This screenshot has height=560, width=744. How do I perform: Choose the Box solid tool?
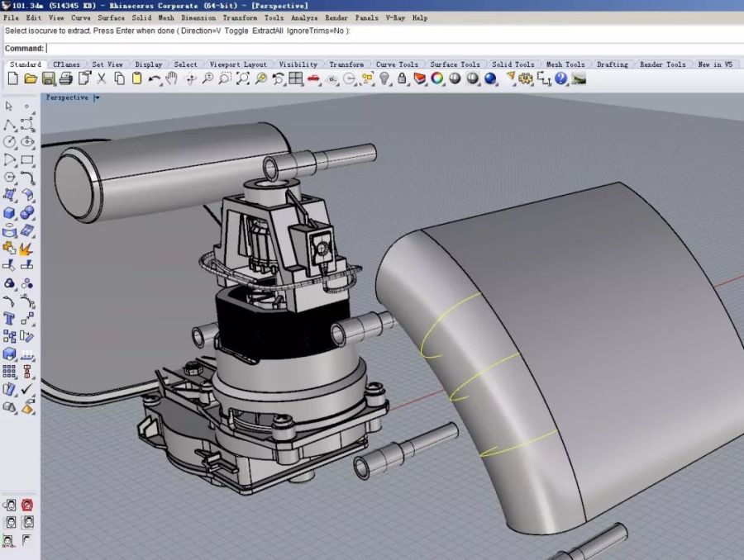[x=9, y=213]
